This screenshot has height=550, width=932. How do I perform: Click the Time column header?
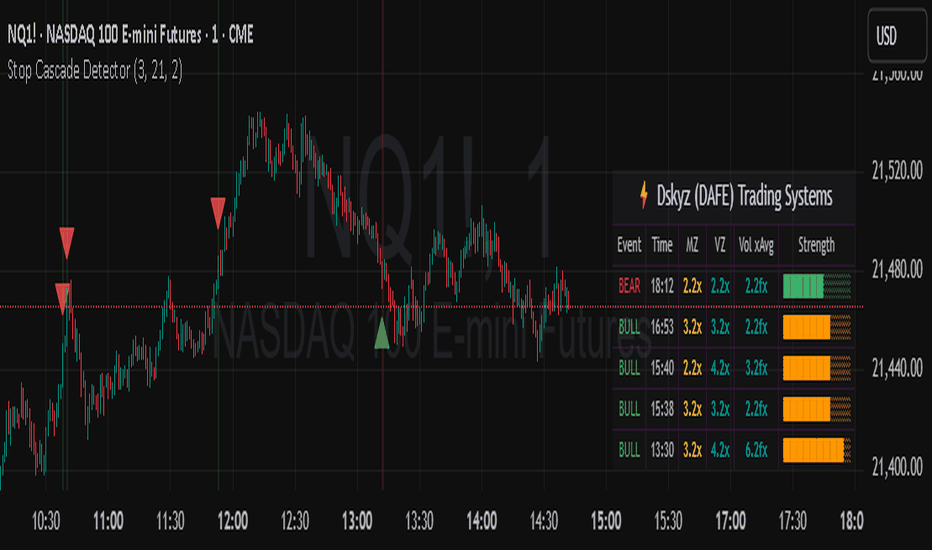click(662, 245)
